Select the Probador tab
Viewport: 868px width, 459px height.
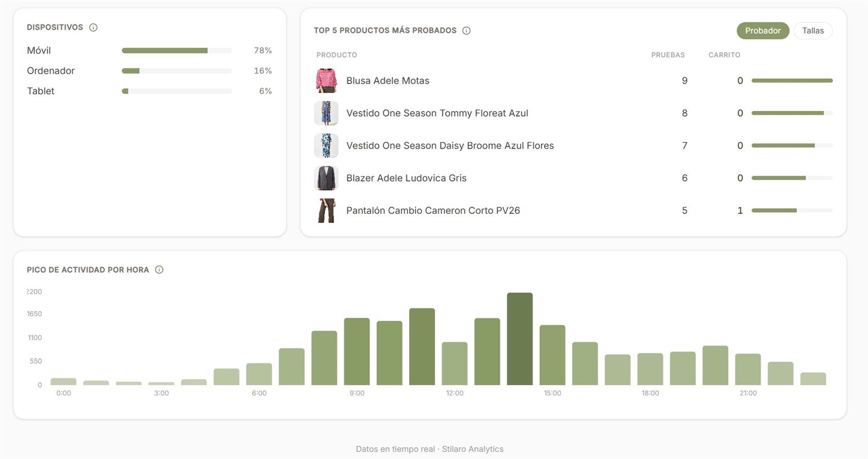763,31
